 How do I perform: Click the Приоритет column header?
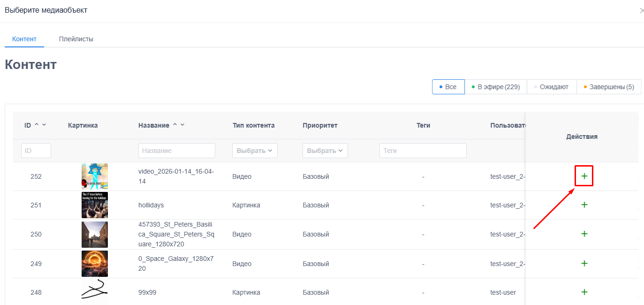click(x=320, y=125)
